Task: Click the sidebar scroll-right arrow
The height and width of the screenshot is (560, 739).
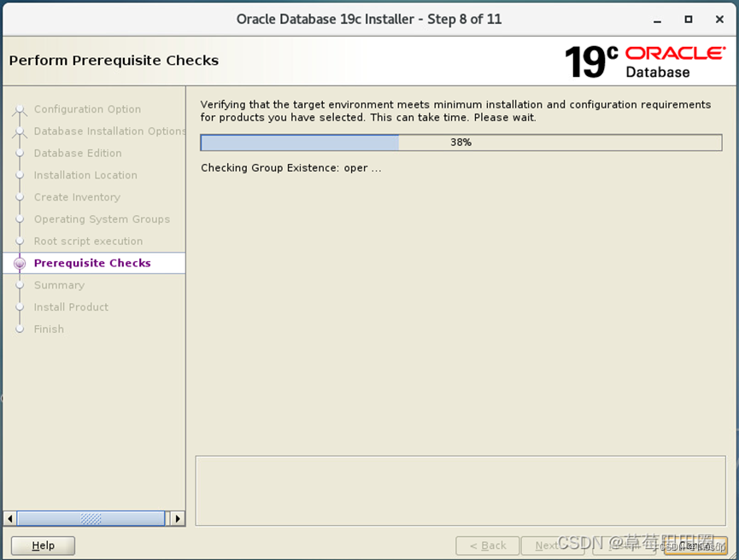Action: [x=177, y=518]
